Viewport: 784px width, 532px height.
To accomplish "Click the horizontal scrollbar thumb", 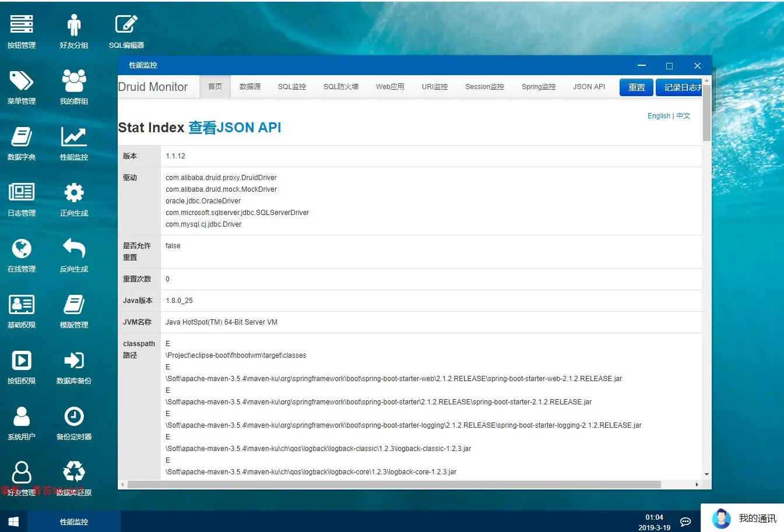I will pos(394,484).
